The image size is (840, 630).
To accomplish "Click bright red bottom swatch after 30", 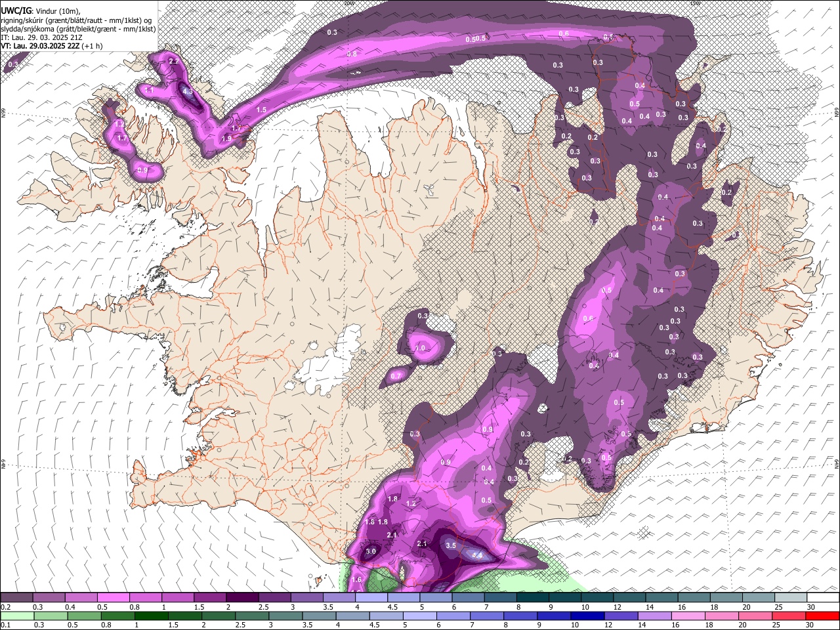I will (x=823, y=616).
